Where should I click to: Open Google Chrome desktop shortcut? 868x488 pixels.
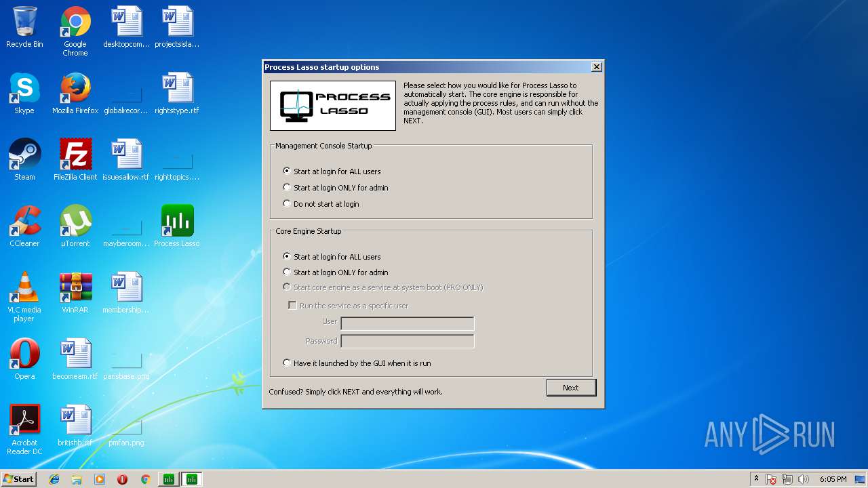point(75,31)
